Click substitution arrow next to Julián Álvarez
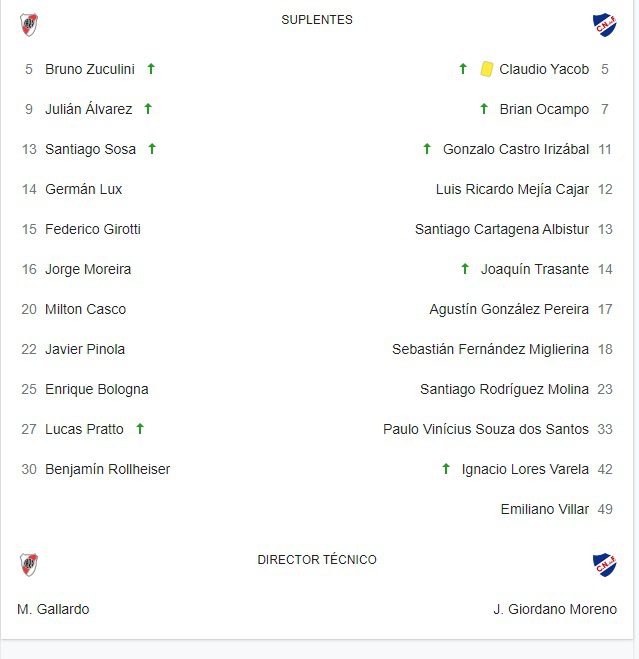The image size is (639, 659). (148, 109)
